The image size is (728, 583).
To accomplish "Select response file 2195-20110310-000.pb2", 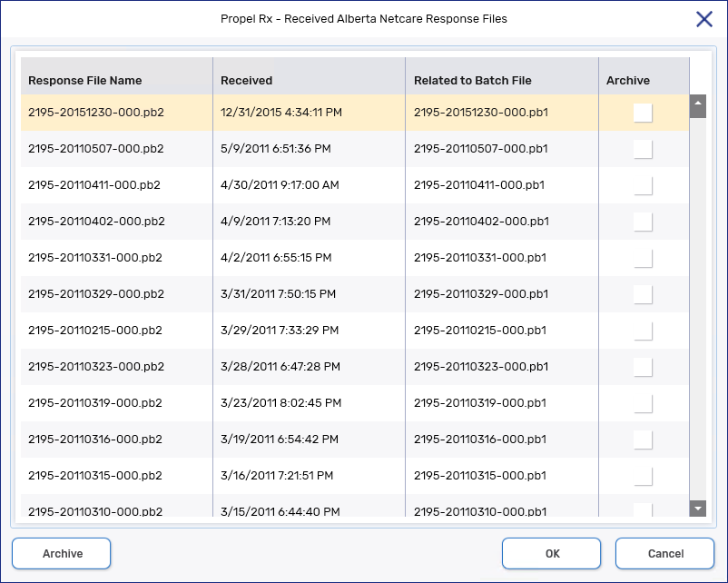I will [95, 511].
